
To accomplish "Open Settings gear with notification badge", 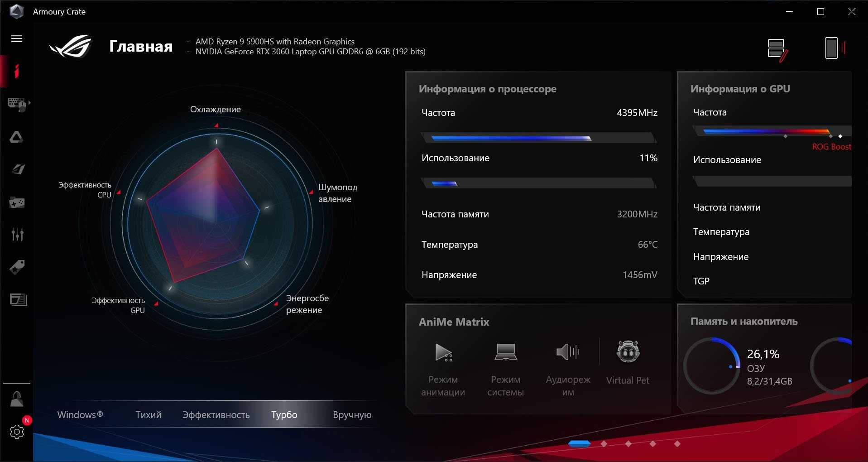I will pos(17,432).
